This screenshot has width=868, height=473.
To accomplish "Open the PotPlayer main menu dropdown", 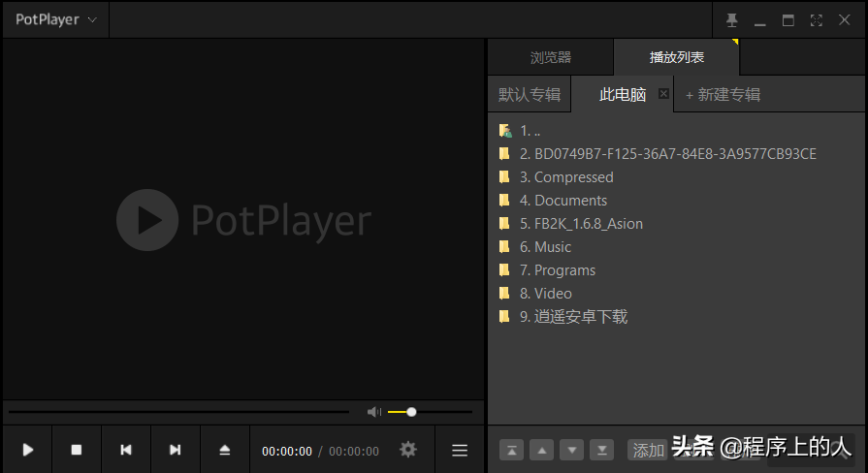I will (x=55, y=20).
